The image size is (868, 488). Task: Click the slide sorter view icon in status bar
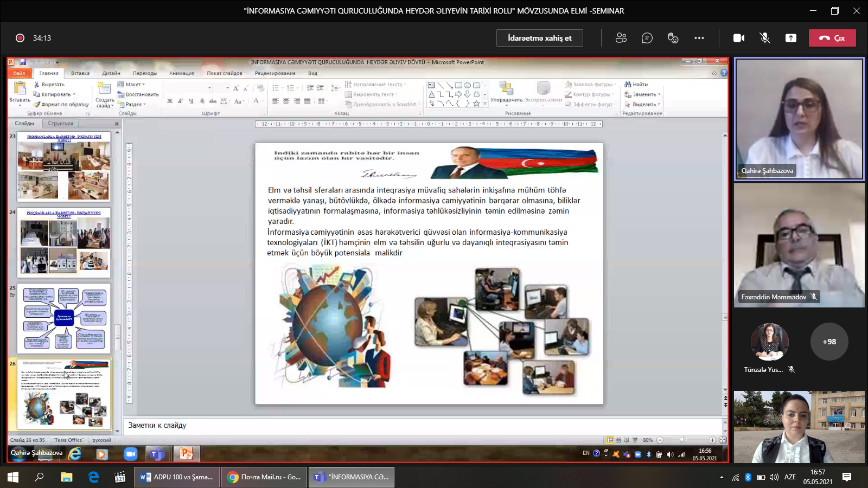[x=618, y=440]
